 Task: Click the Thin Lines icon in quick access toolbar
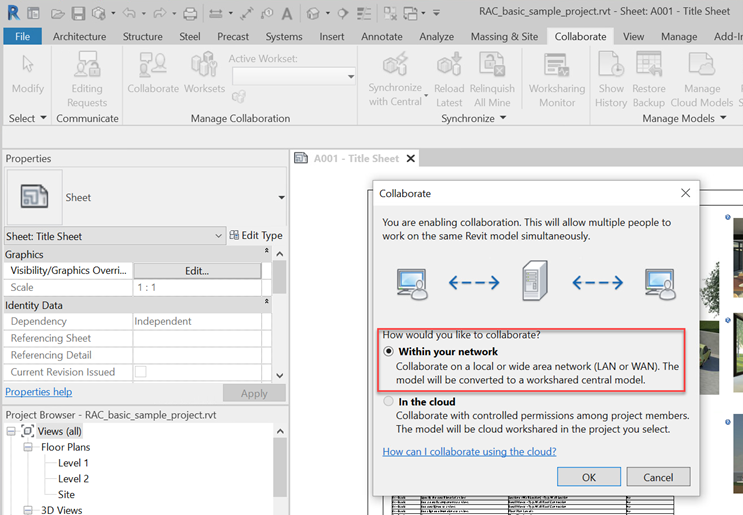[363, 14]
